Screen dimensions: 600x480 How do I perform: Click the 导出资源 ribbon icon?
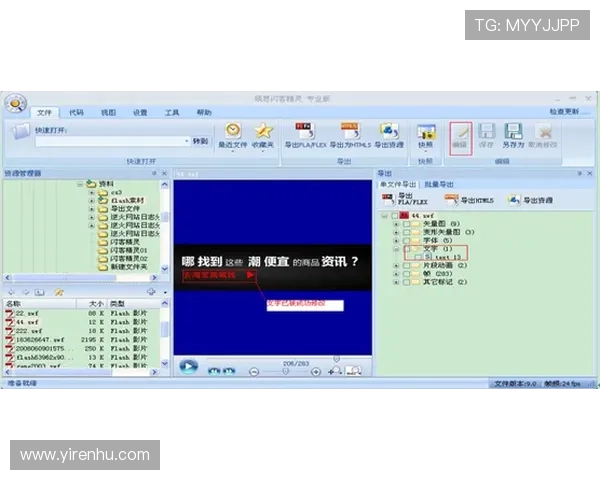click(x=389, y=131)
